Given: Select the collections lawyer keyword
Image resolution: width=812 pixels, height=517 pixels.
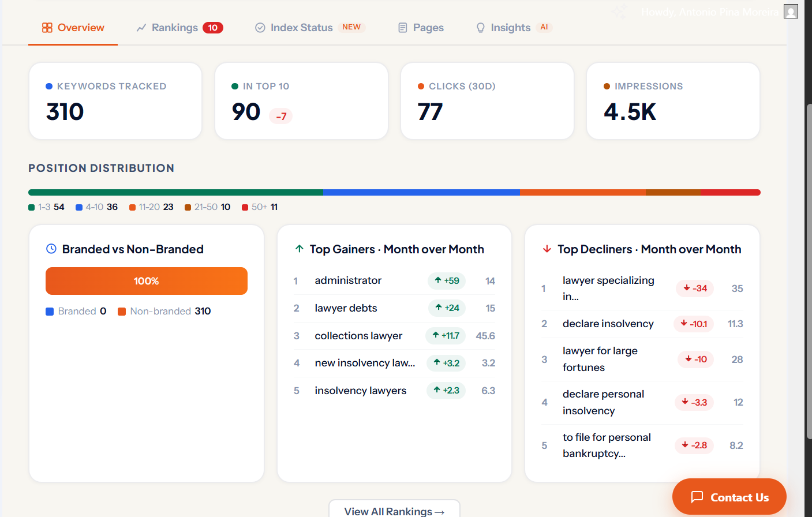Looking at the screenshot, I should coord(358,336).
